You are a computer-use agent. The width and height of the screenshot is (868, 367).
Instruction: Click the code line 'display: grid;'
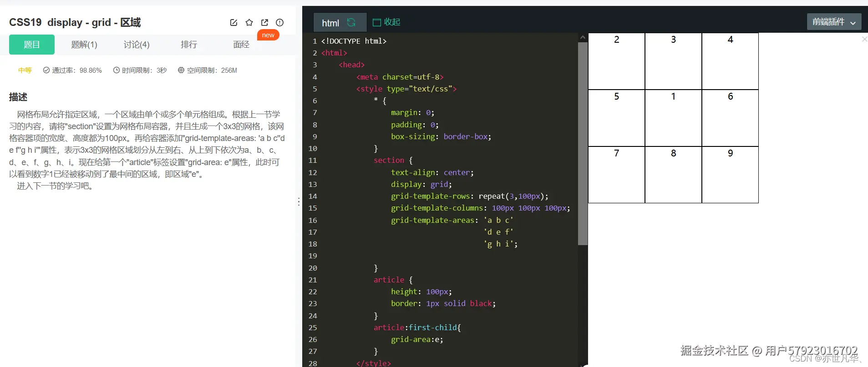[421, 184]
